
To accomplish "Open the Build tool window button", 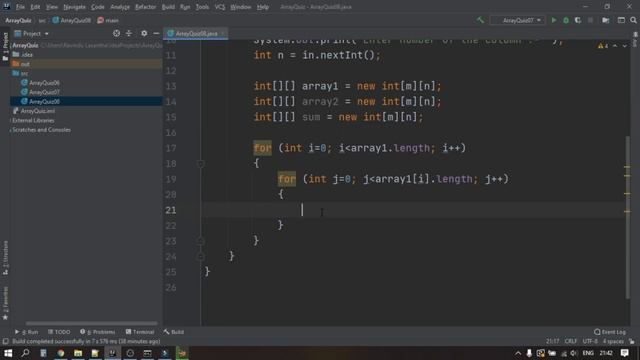I will [174, 332].
